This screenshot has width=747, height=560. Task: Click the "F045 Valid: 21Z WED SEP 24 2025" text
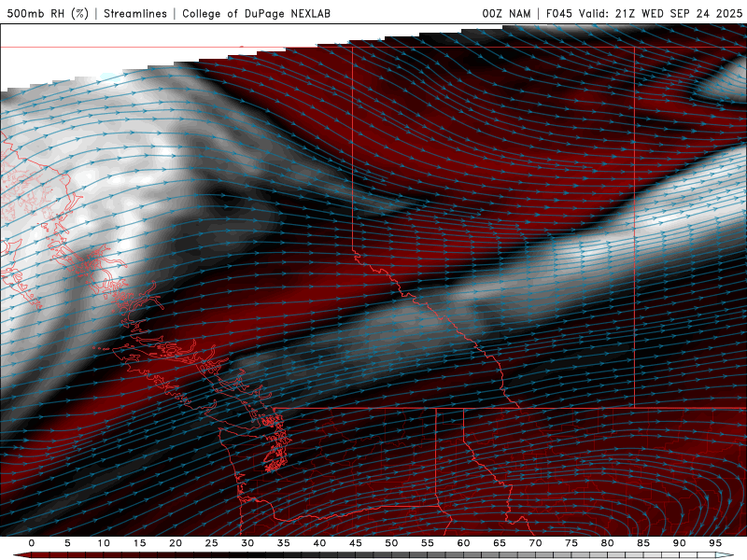[644, 13]
